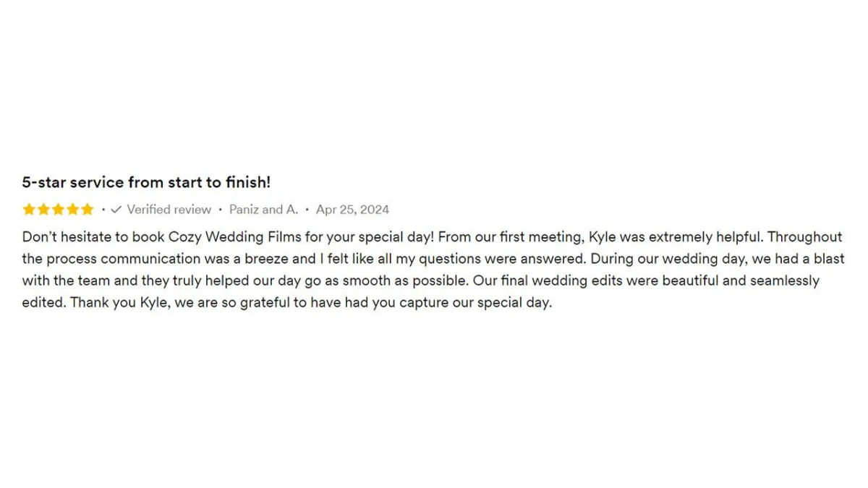This screenshot has width=868, height=488.
Task: Select the fifth, last rating star
Action: pos(87,210)
